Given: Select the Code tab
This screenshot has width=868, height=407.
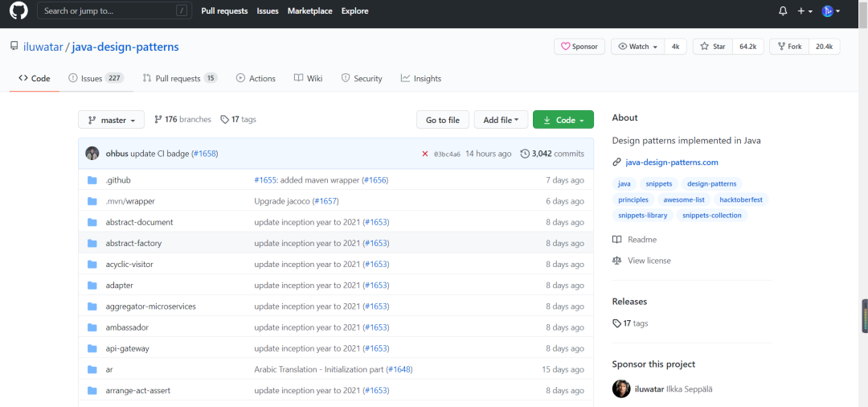Looking at the screenshot, I should [35, 79].
